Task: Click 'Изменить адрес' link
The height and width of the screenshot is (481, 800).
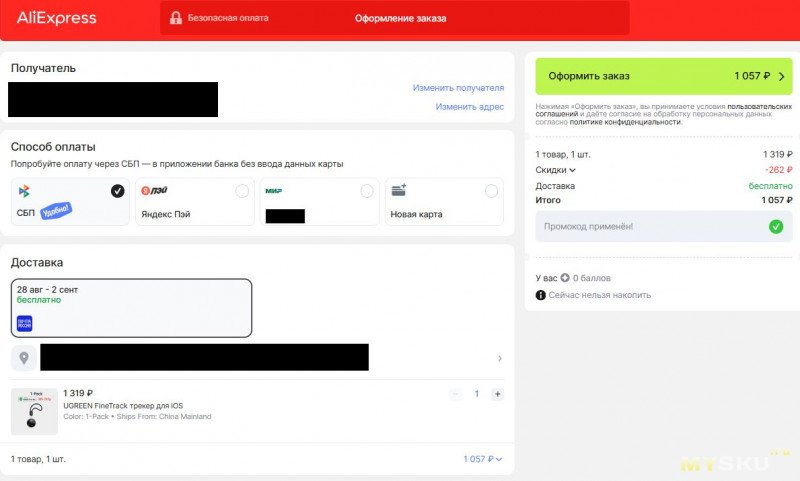Action: [469, 107]
